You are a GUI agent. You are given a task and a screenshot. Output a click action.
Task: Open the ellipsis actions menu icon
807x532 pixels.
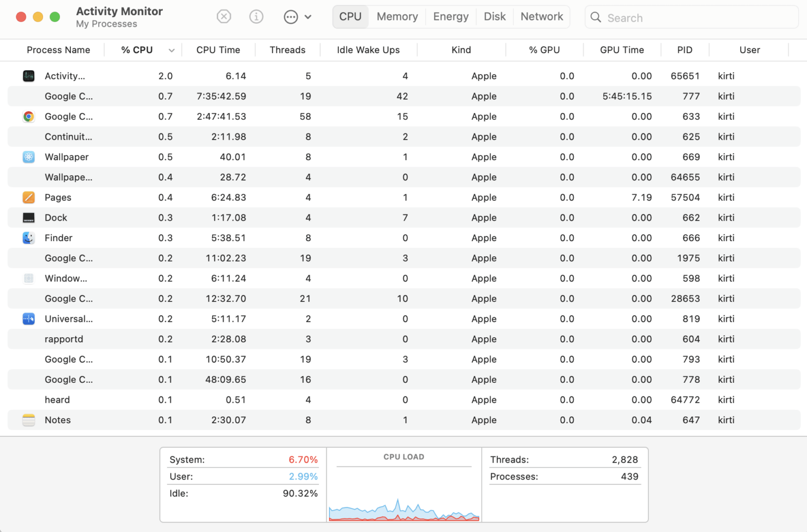(x=291, y=17)
